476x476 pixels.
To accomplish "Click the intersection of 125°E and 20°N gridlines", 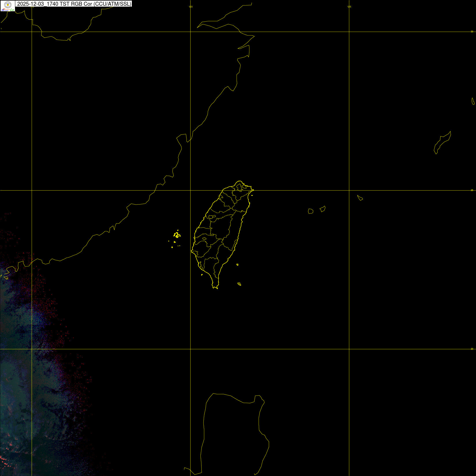I will point(349,349).
